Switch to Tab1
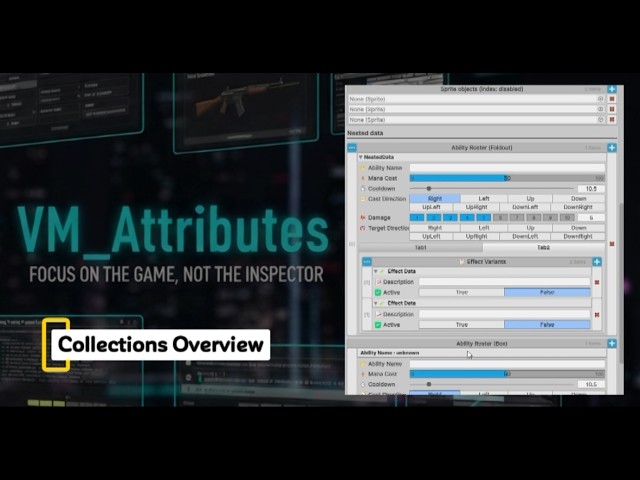Image resolution: width=640 pixels, height=480 pixels. [420, 247]
